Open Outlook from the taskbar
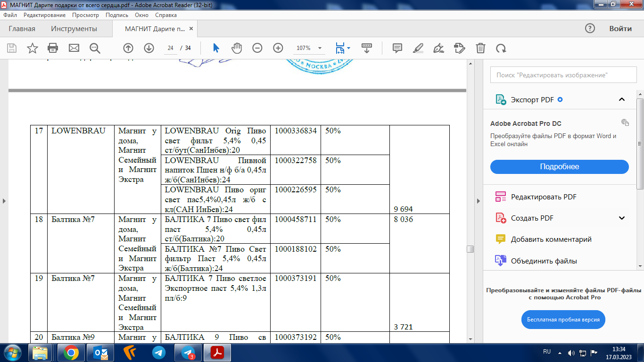This screenshot has width=644, height=362. (x=100, y=353)
